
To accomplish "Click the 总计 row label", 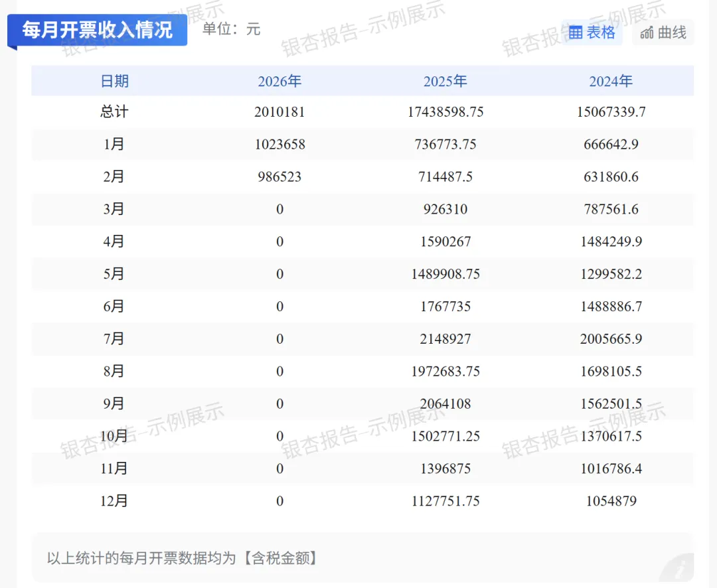I will click(x=114, y=111).
